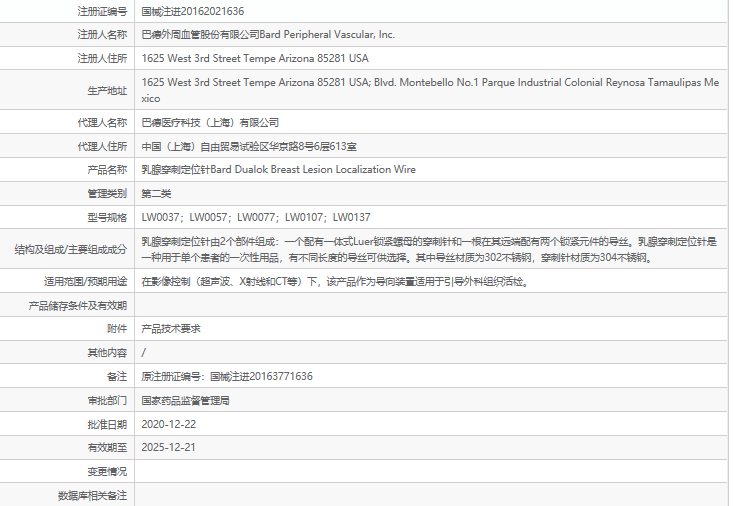Click approval date 2020-12-22
This screenshot has height=506, width=733.
169,424
